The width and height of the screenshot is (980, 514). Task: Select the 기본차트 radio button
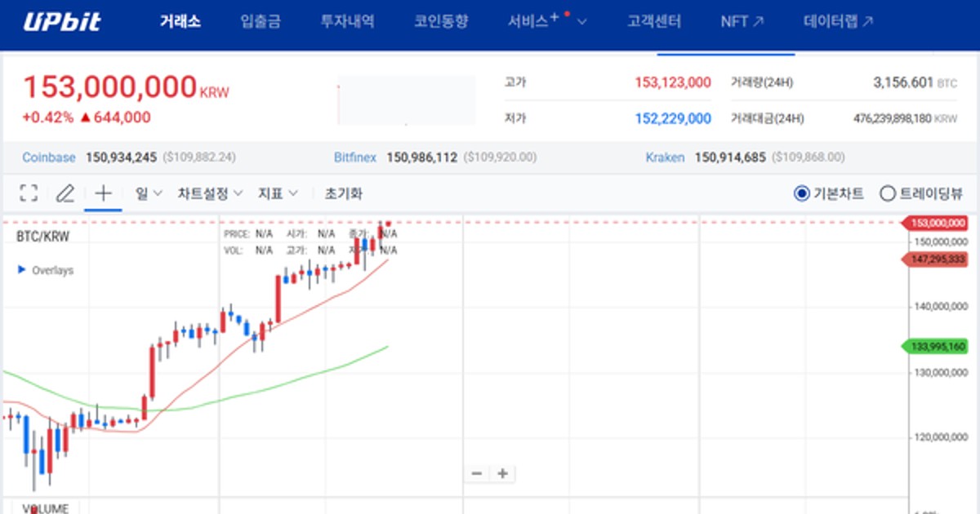[801, 193]
